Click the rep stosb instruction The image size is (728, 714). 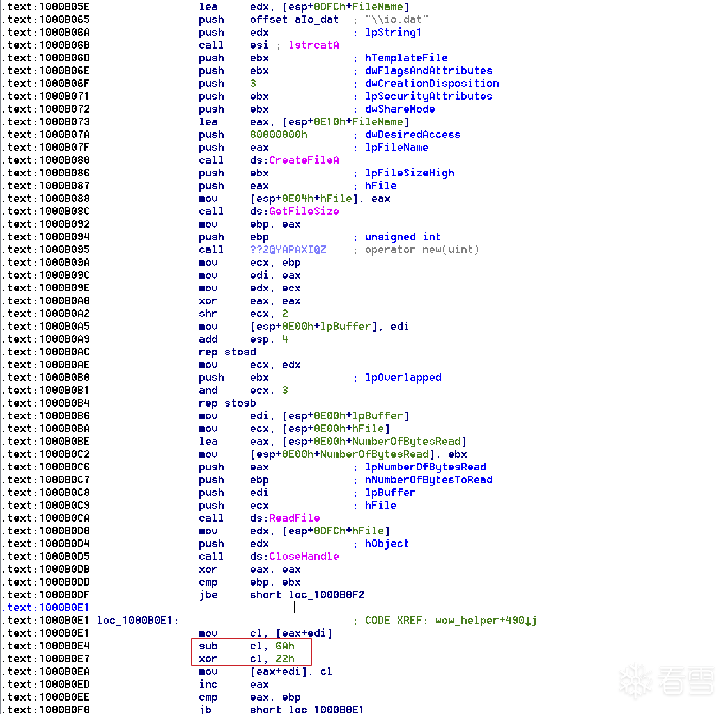(x=228, y=403)
